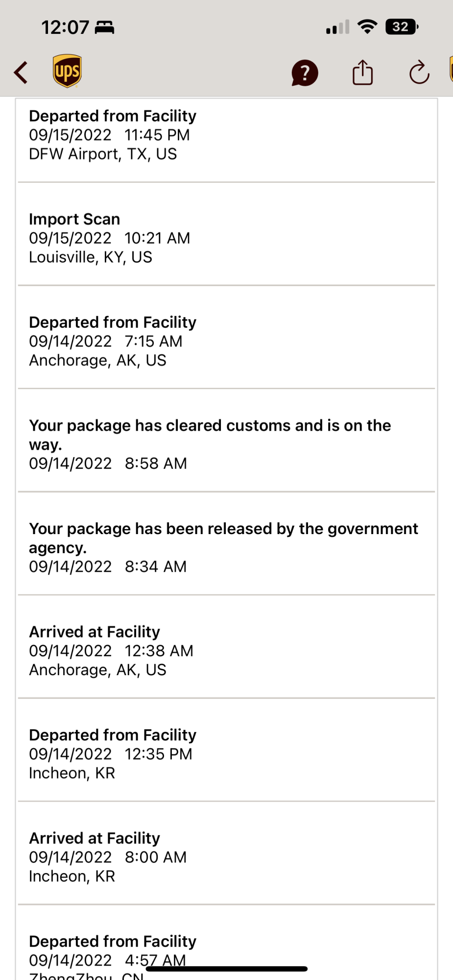Tap the Wi-Fi status icon
Viewport: 453px width, 980px height.
point(367,26)
